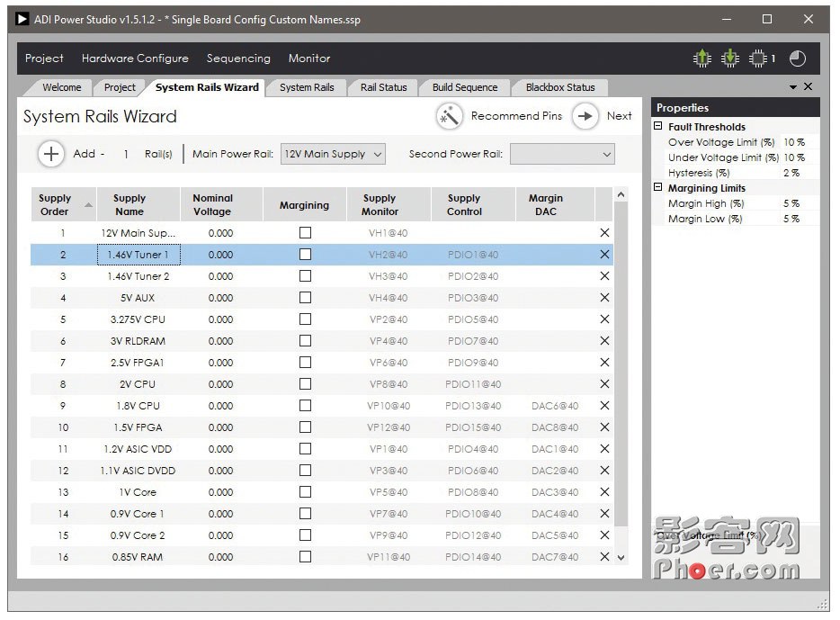Click the green download-from-device chip icon

click(729, 58)
